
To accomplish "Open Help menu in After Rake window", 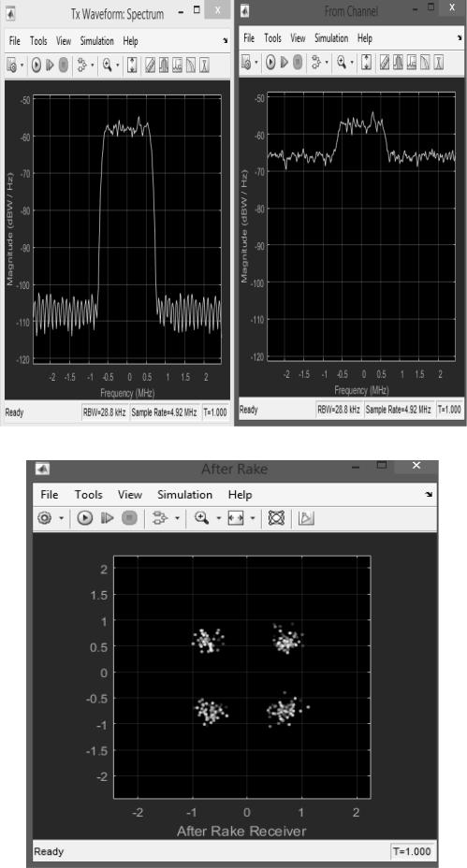I will [x=240, y=495].
